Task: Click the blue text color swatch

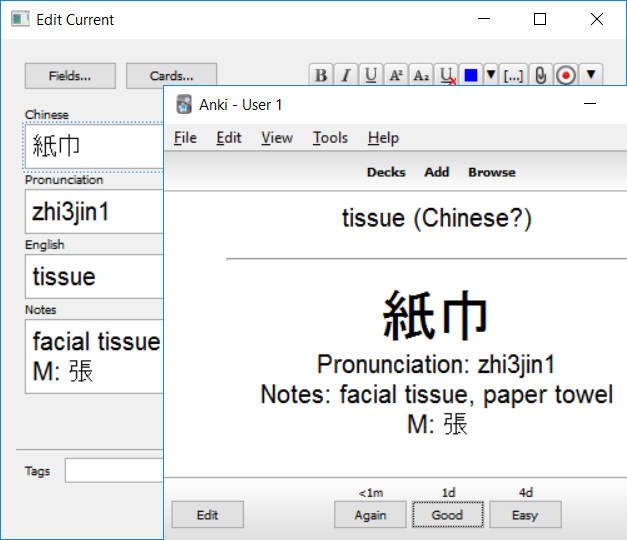Action: coord(471,75)
